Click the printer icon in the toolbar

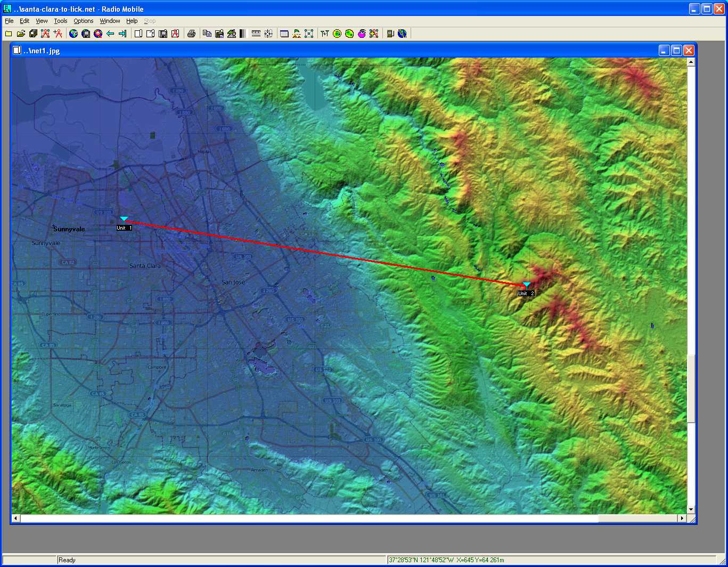point(191,34)
